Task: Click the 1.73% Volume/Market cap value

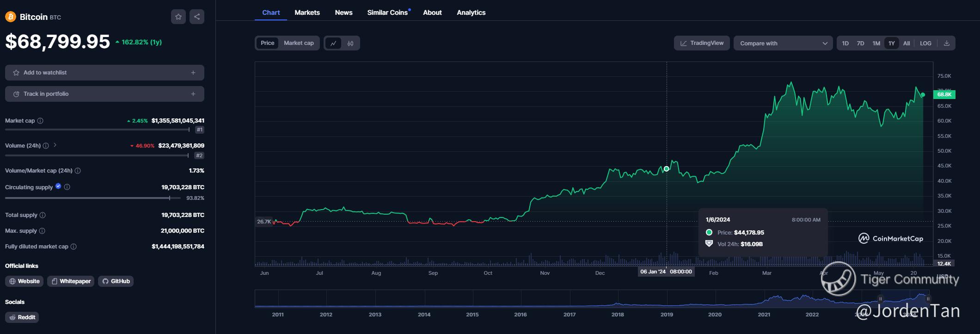Action: [x=196, y=171]
